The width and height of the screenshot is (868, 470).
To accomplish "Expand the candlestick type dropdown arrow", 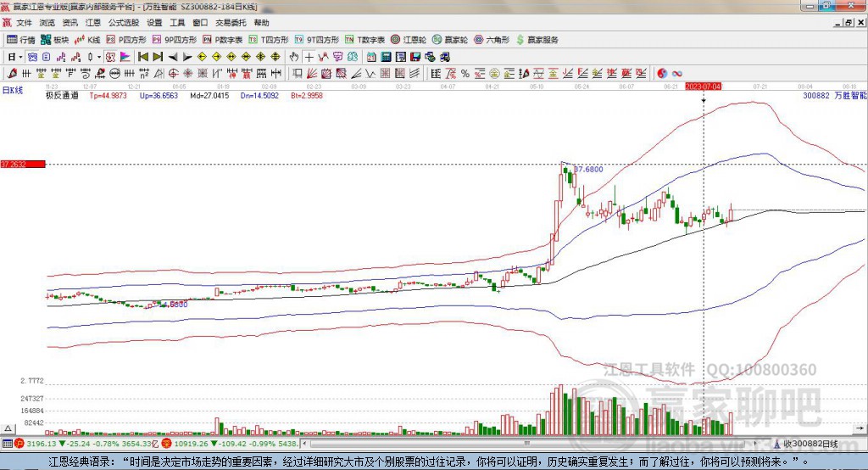I will tap(98, 57).
